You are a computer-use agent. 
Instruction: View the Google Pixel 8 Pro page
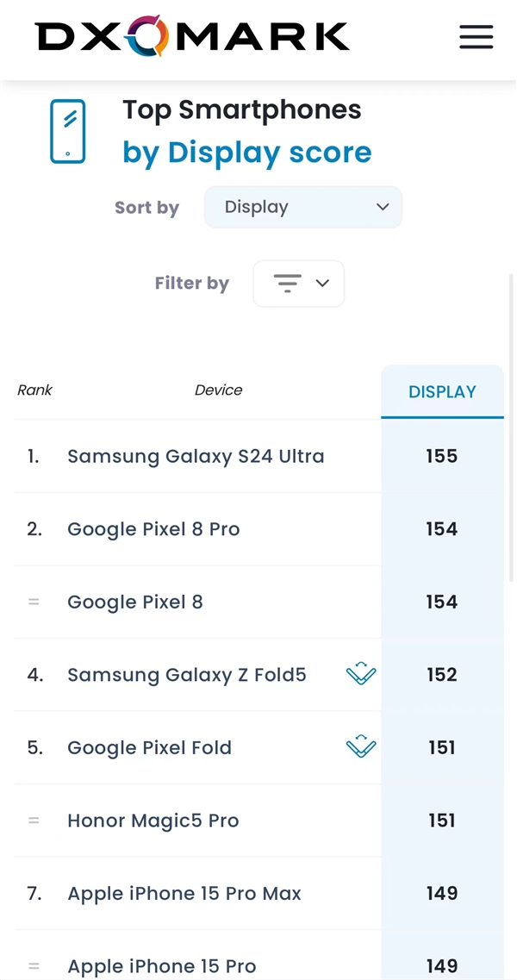click(153, 528)
